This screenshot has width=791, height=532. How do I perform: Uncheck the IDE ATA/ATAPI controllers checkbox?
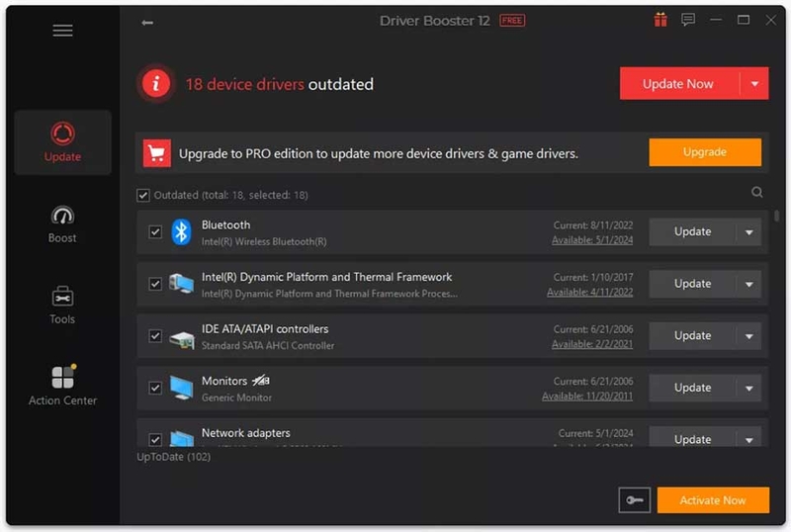tap(155, 336)
